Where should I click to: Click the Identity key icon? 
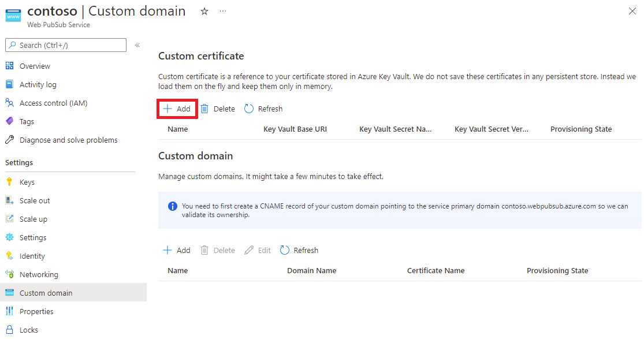(9, 256)
